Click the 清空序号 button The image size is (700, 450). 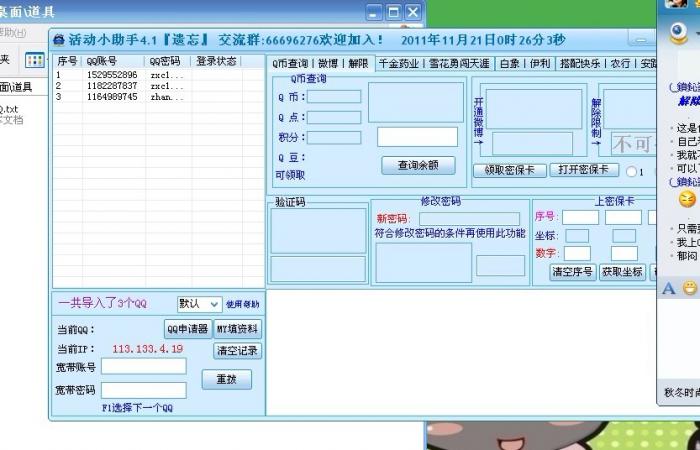coord(572,271)
